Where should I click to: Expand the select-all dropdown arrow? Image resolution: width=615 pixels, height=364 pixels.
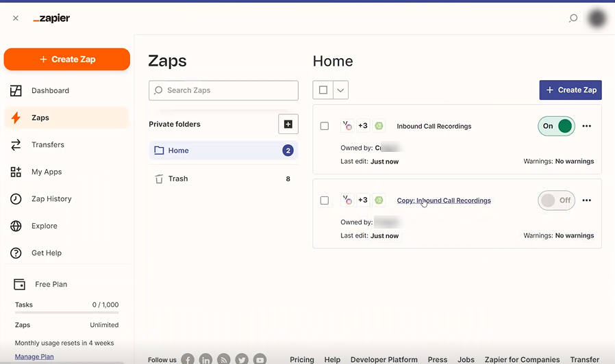pyautogui.click(x=340, y=90)
